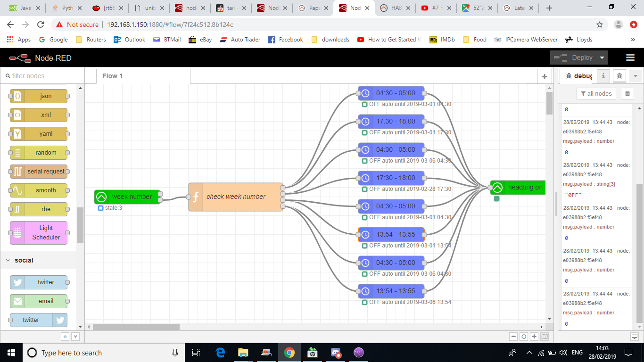Switch to the Flow 1 tab

pyautogui.click(x=113, y=76)
